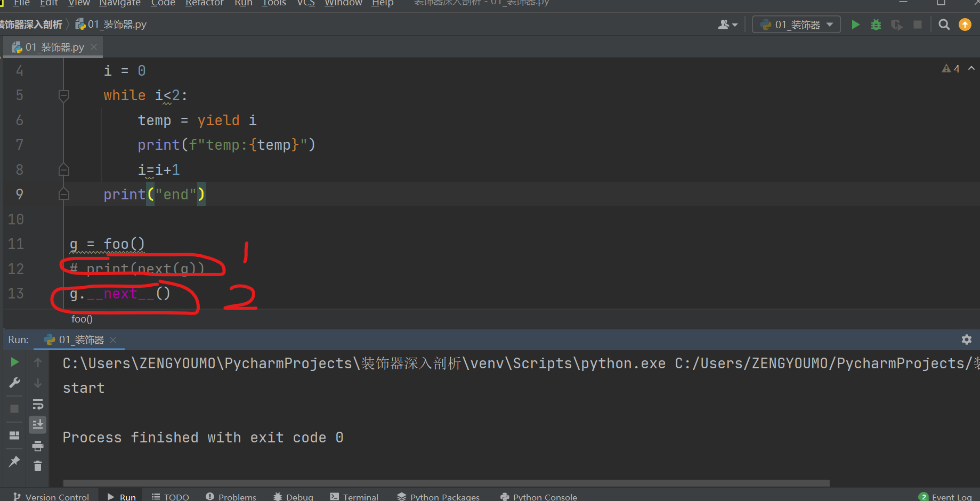The image size is (980, 501).
Task: Open Problems tool window
Action: [x=231, y=497]
